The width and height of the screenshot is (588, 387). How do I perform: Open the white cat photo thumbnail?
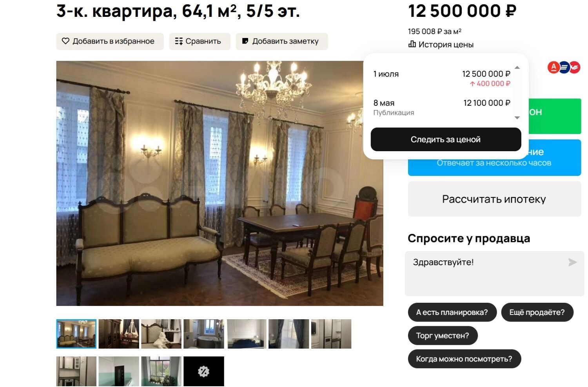click(x=162, y=334)
